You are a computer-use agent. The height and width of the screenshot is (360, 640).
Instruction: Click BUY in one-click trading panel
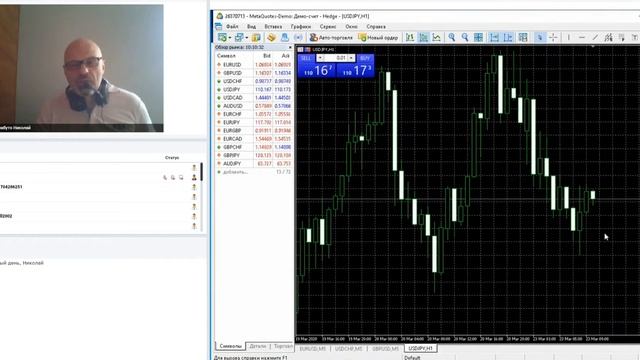coord(365,58)
